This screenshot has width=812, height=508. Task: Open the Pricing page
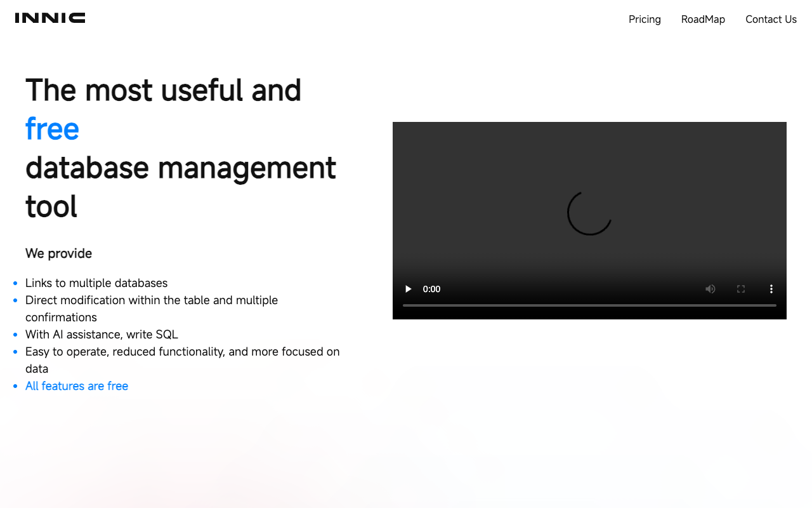(x=645, y=19)
